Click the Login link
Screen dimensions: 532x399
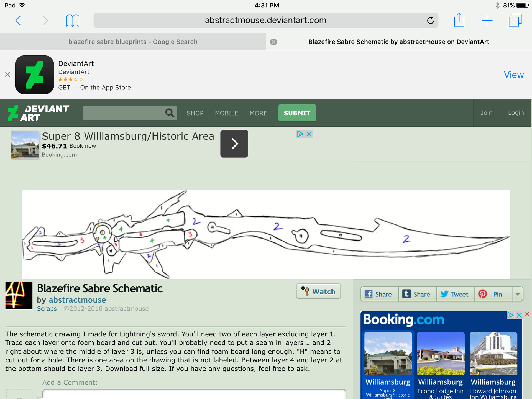(x=516, y=113)
